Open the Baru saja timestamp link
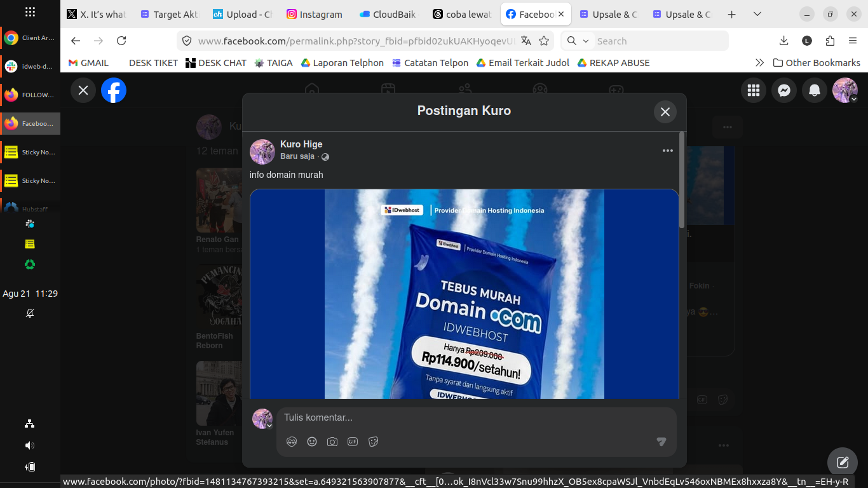The height and width of the screenshot is (488, 868). coord(297,156)
